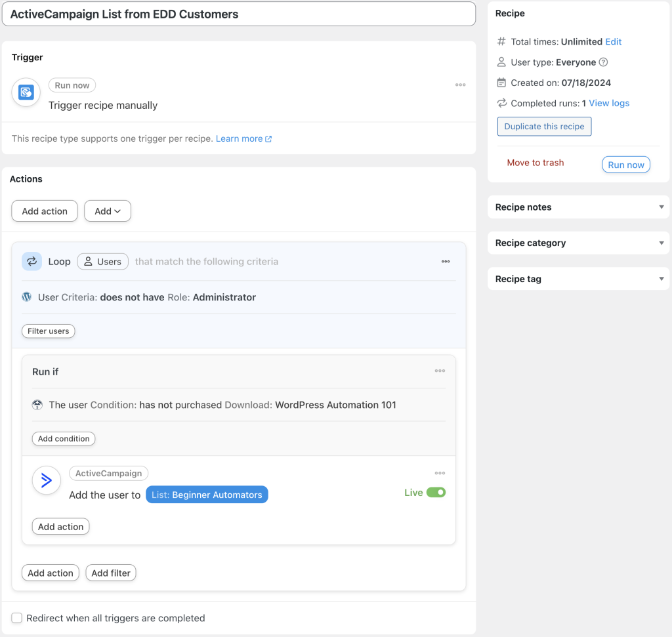Check Redirect when all triggers are completed

click(16, 617)
